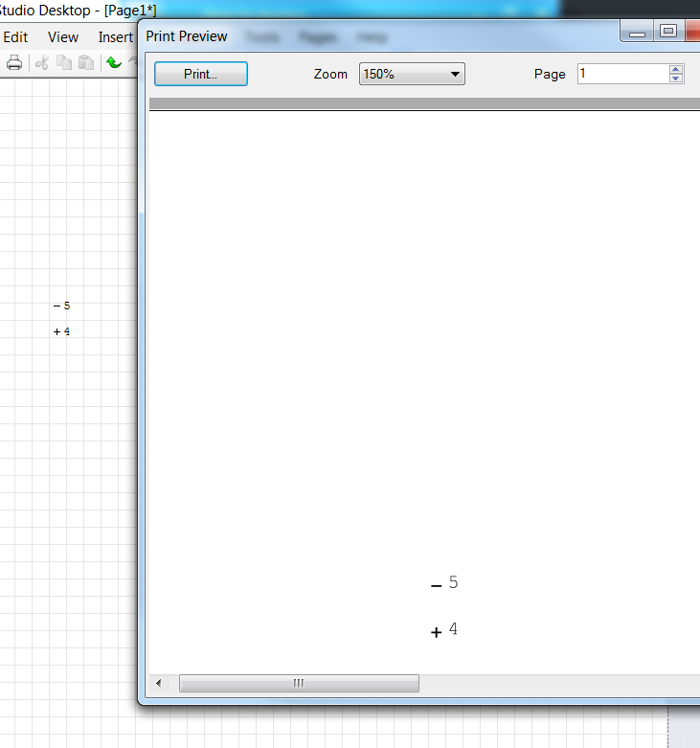Select the "− 5" expression on the worksheet
The height and width of the screenshot is (748, 700).
tap(62, 306)
